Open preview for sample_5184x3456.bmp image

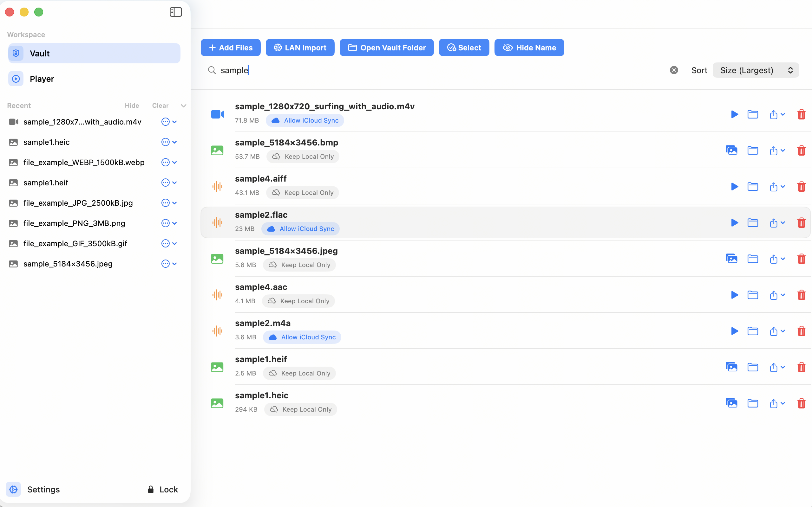coord(731,150)
